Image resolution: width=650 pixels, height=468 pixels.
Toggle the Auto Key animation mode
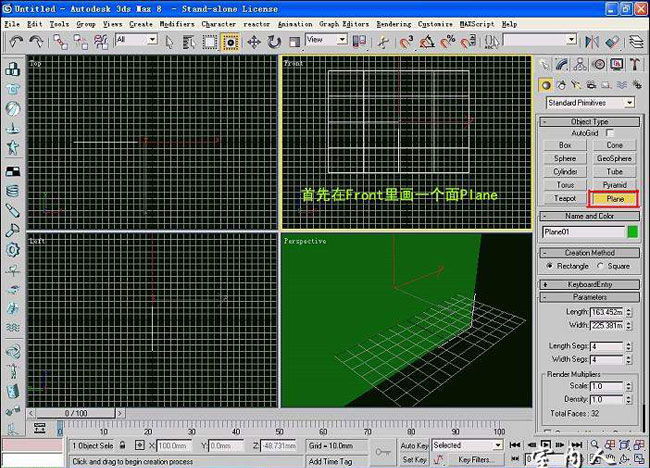[414, 446]
